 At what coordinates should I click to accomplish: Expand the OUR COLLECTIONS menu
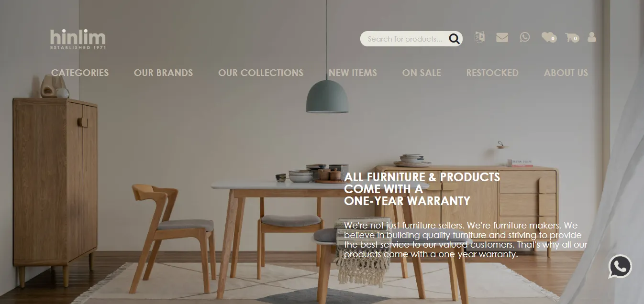(x=261, y=73)
